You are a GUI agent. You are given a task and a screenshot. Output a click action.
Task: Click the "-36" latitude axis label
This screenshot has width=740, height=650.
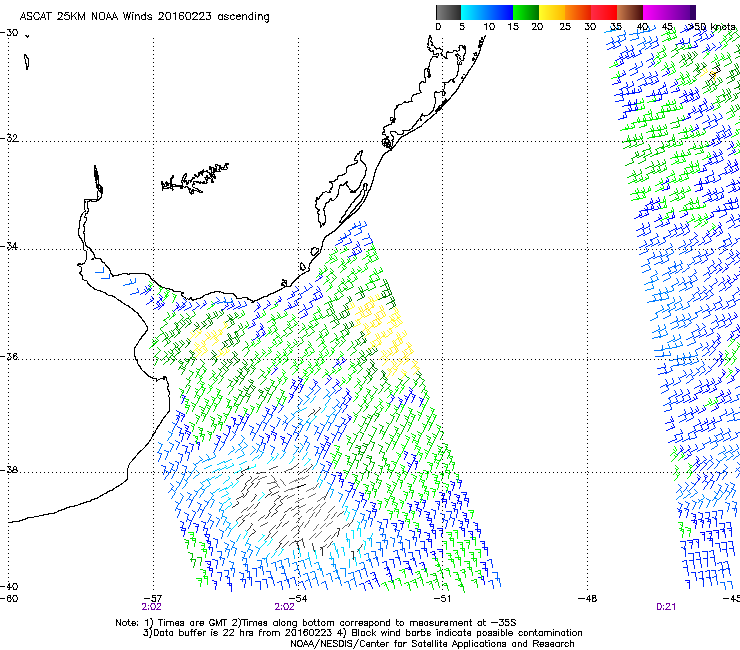tap(9, 356)
